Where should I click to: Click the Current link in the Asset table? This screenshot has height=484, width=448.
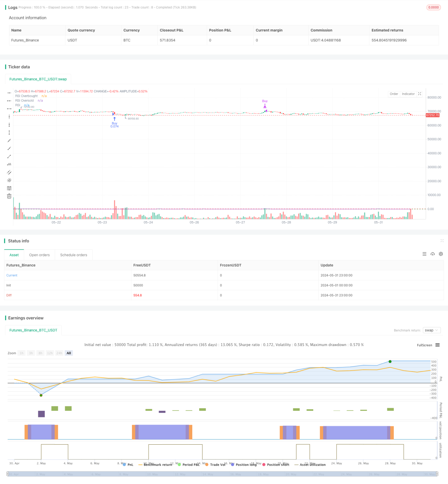12,275
